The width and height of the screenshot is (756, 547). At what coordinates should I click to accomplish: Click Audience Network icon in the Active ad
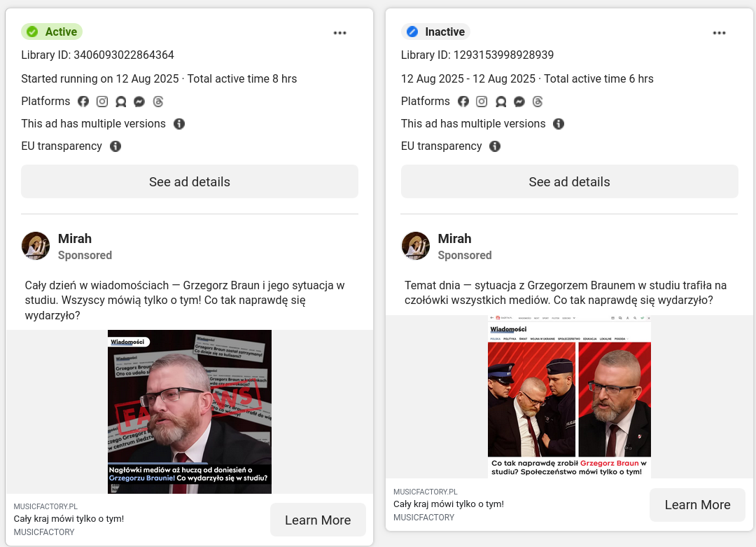(121, 102)
